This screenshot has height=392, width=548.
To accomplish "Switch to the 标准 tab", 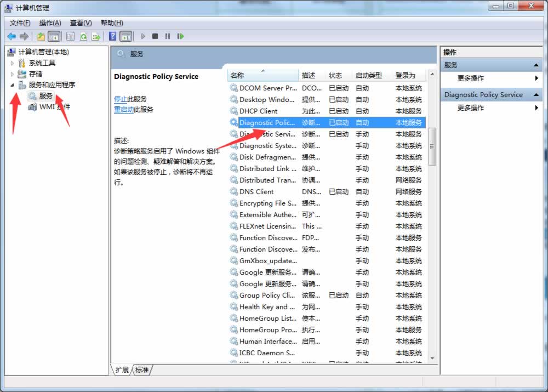I will click(x=141, y=370).
